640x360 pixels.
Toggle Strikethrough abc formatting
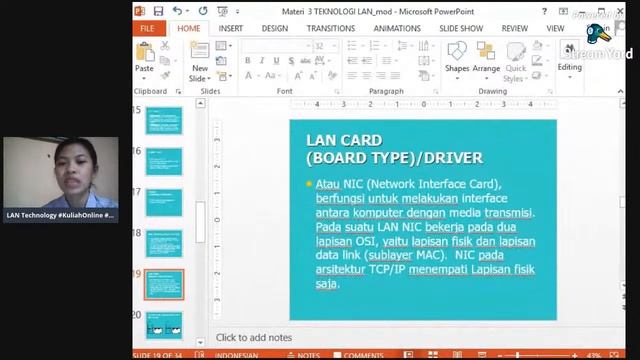point(305,61)
